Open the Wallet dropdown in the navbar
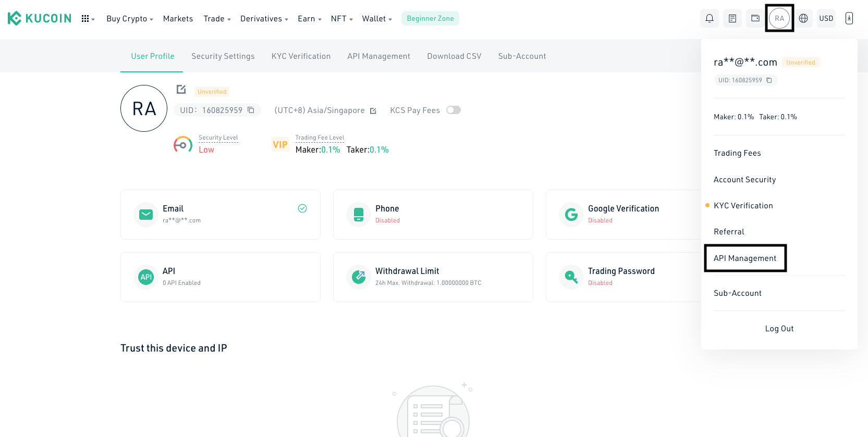This screenshot has width=868, height=437. tap(376, 19)
